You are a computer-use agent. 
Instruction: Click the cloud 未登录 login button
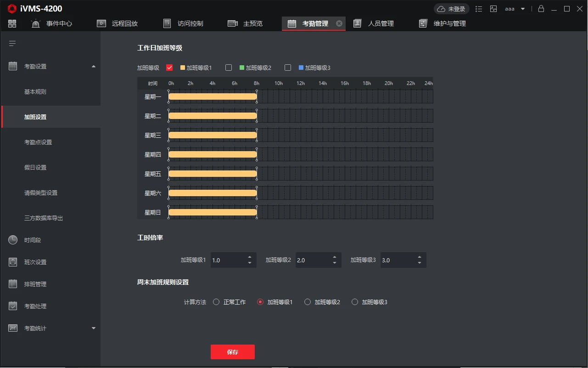[x=451, y=9]
